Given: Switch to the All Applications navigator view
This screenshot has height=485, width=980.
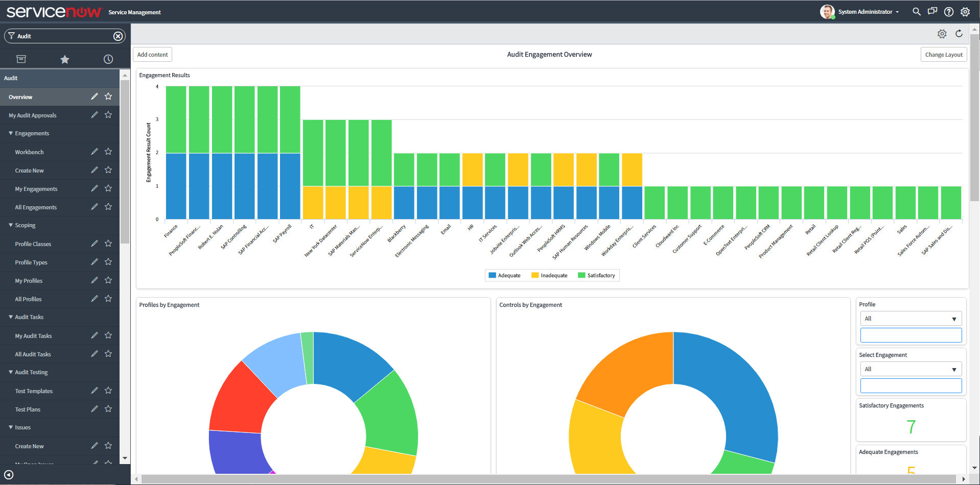Looking at the screenshot, I should pyautogui.click(x=21, y=59).
